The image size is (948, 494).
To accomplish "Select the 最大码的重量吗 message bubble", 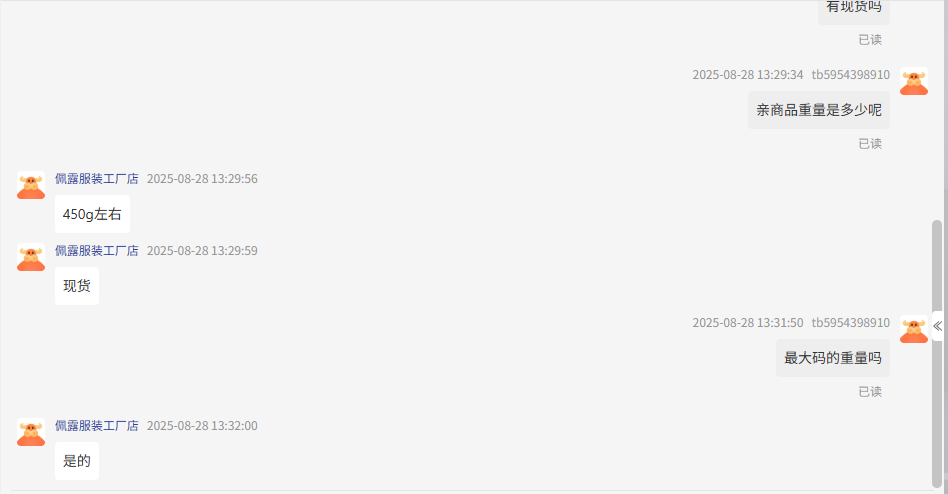I will (833, 358).
